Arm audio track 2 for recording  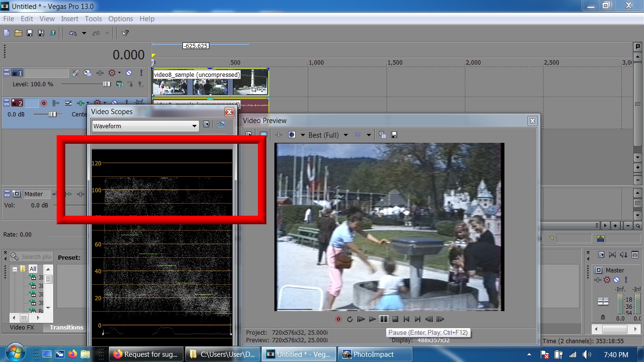click(44, 103)
